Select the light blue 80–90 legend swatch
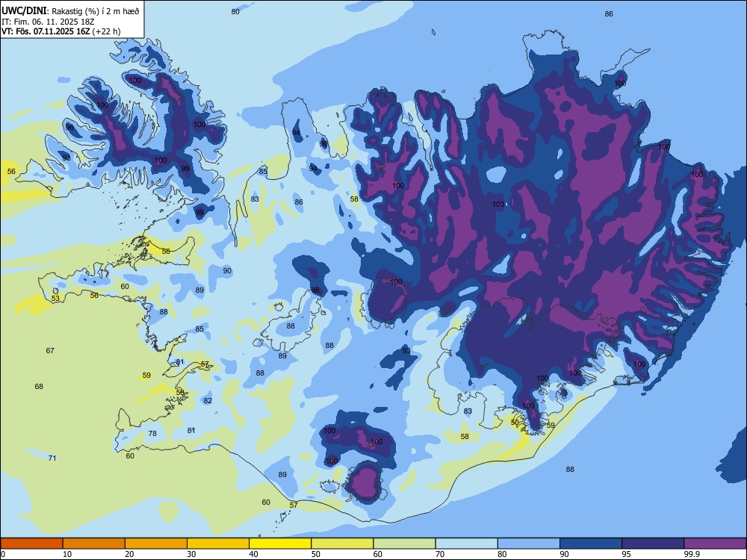Image resolution: width=747 pixels, height=560 pixels. point(528,544)
